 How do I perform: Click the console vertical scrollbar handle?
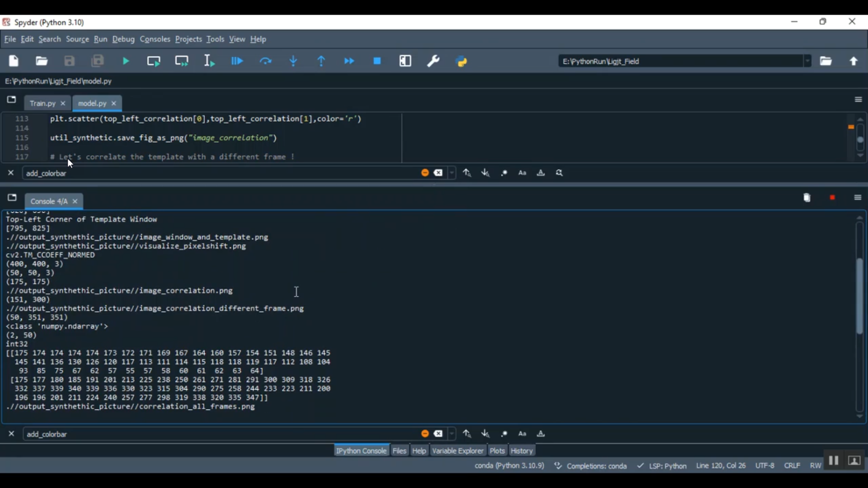point(860,295)
